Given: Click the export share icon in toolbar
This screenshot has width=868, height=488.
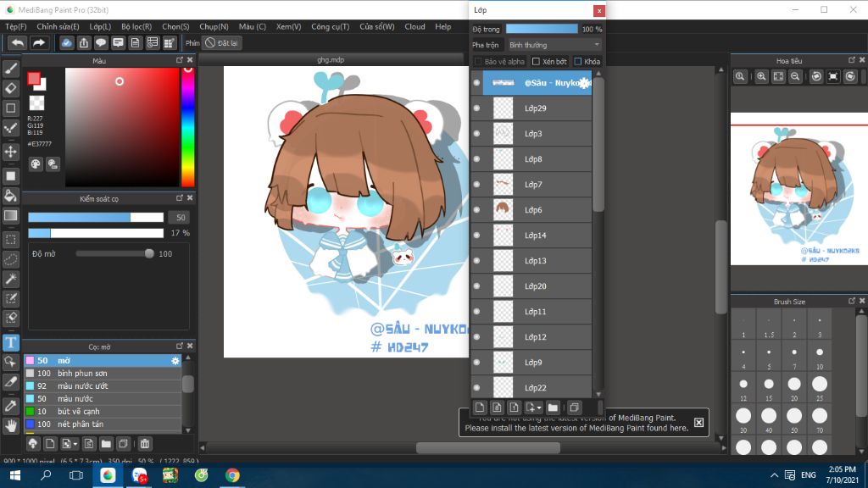Looking at the screenshot, I should click(x=84, y=42).
